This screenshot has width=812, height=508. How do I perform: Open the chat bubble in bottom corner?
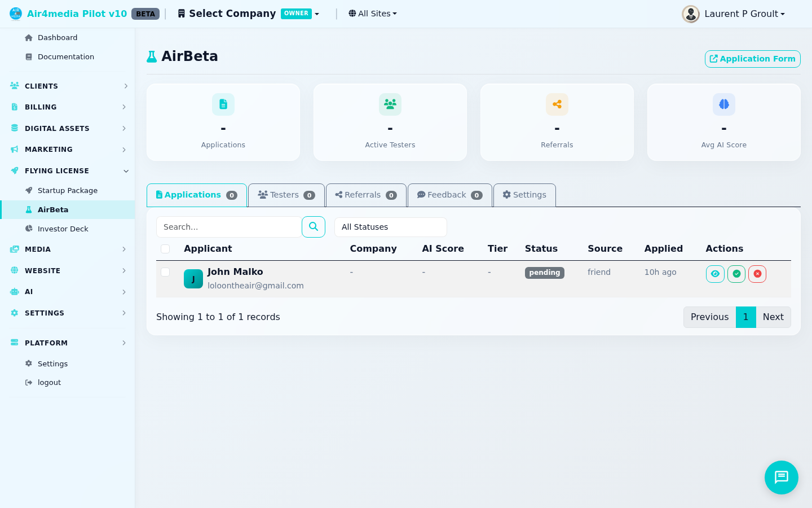[781, 478]
